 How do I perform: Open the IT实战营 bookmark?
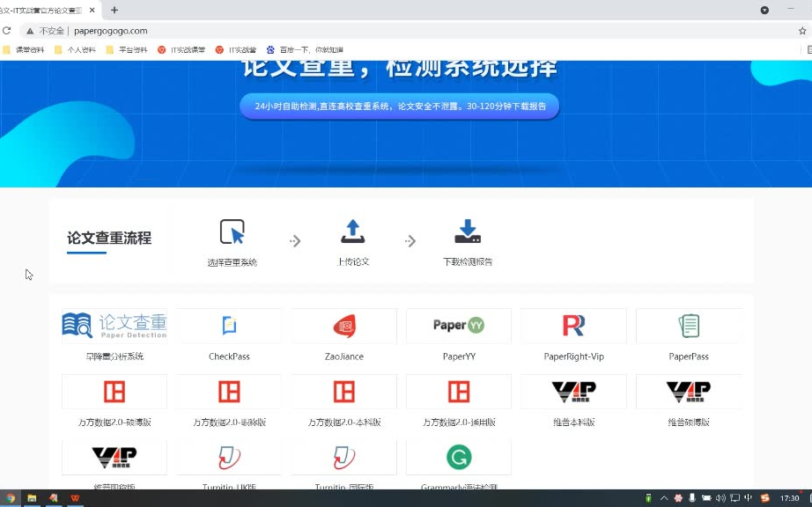coord(238,49)
